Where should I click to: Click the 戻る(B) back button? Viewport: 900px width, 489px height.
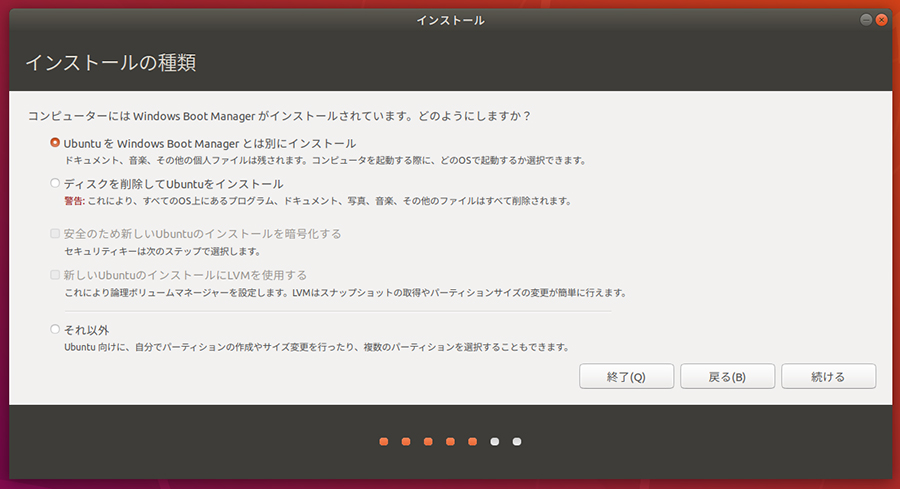click(x=727, y=377)
